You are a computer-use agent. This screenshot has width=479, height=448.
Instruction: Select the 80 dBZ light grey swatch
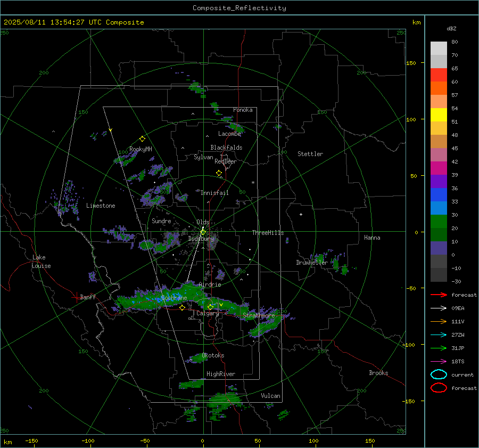(x=439, y=48)
